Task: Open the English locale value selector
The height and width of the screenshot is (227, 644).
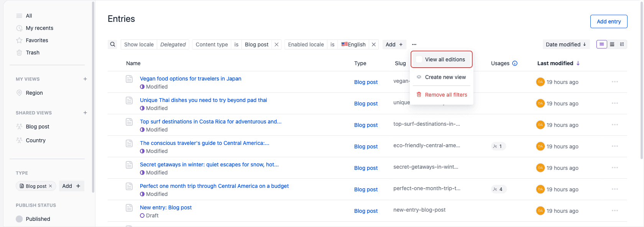Action: [x=353, y=44]
